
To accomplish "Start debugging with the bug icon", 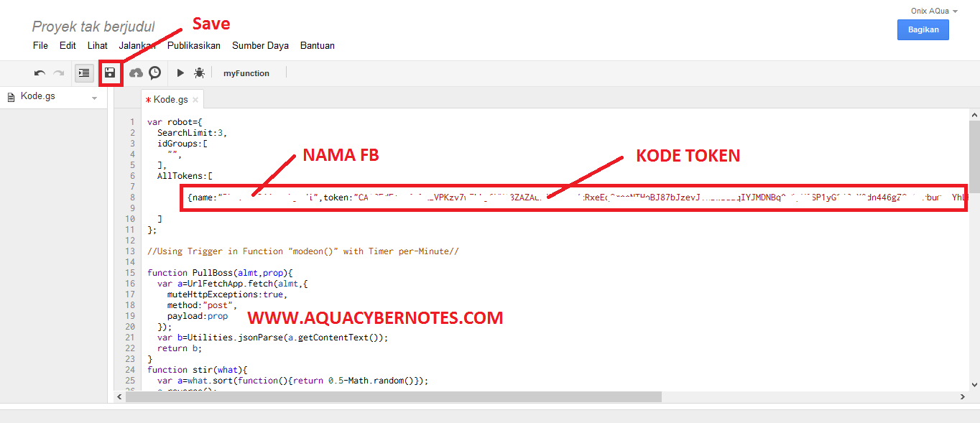I will 199,73.
